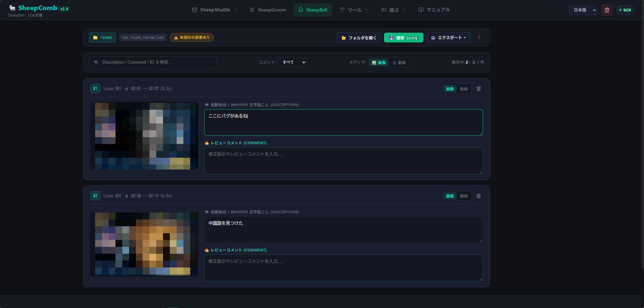Image resolution: width=644 pixels, height=308 pixels.
Task: Focus issue_002 description with 中国語を見つけた
Action: point(343,229)
